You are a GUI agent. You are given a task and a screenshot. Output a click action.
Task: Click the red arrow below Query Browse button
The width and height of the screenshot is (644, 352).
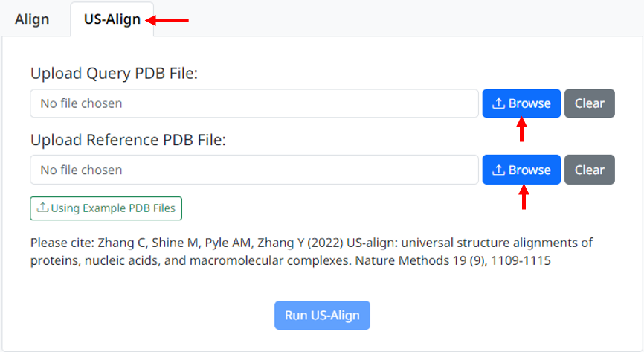(x=522, y=130)
